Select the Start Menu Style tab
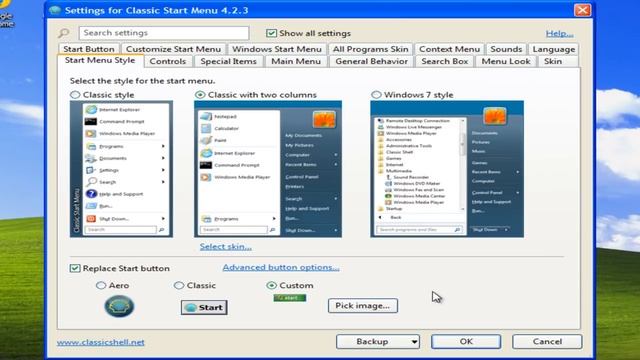 click(x=100, y=60)
